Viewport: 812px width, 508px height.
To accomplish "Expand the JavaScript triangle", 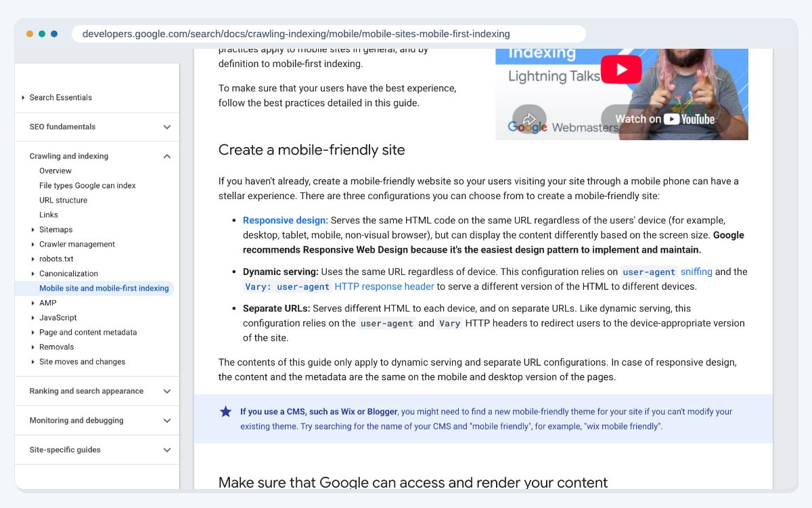I will [32, 318].
